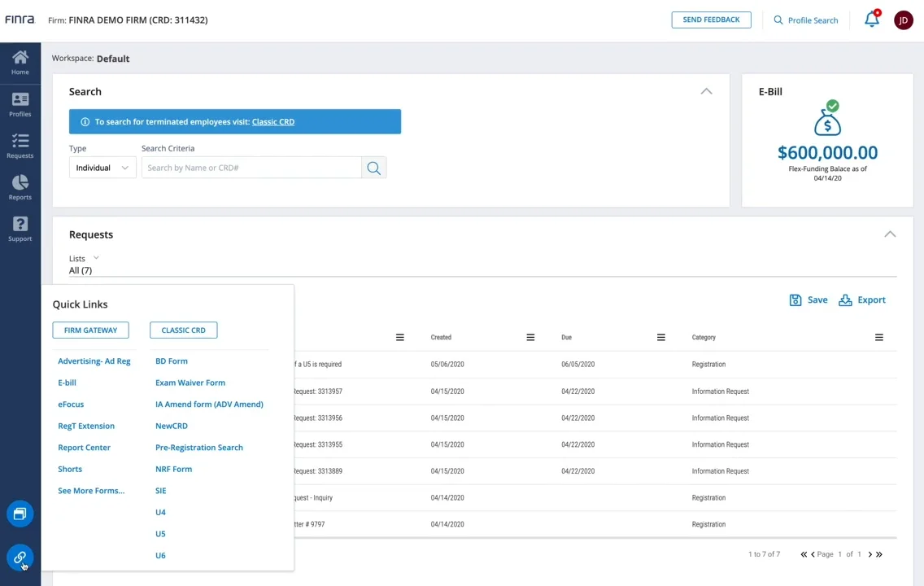Click the 05/06/2020 created date cell
Viewport: 924px width, 586px height.
pos(447,365)
